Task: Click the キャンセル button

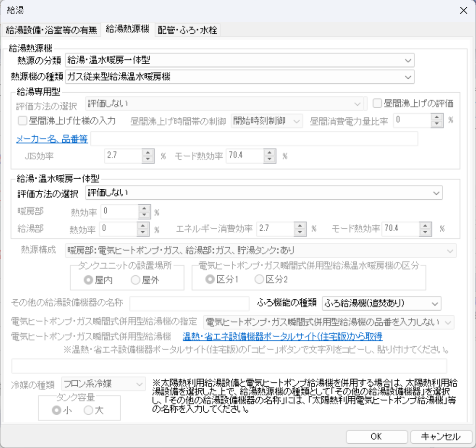Action: click(441, 437)
